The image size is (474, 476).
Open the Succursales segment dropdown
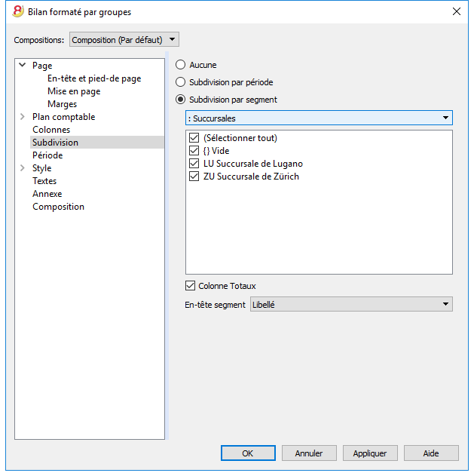pyautogui.click(x=319, y=118)
